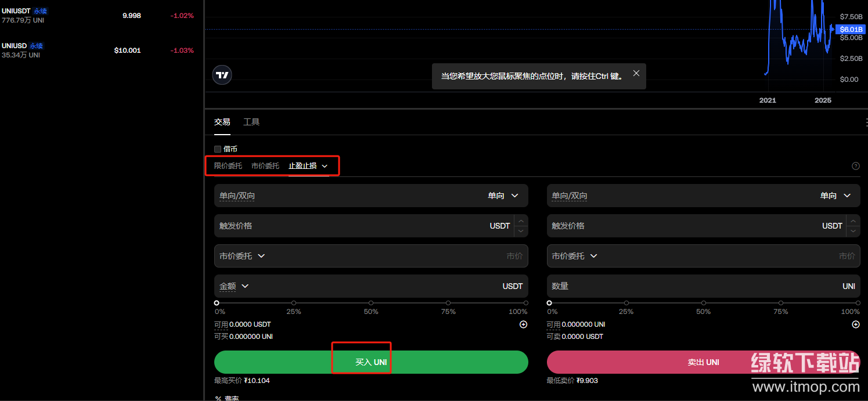This screenshot has width=868, height=401.
Task: Enable the 借币 checkbox
Action: click(218, 149)
